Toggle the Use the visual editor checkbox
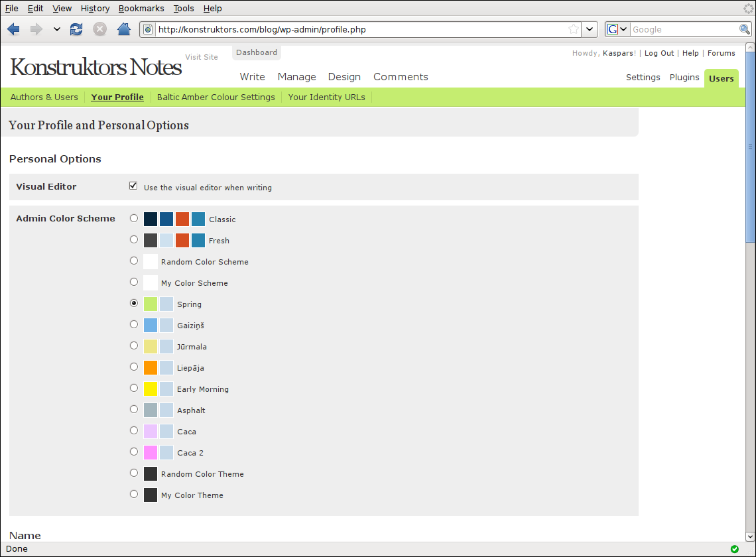This screenshot has width=756, height=557. [x=133, y=186]
